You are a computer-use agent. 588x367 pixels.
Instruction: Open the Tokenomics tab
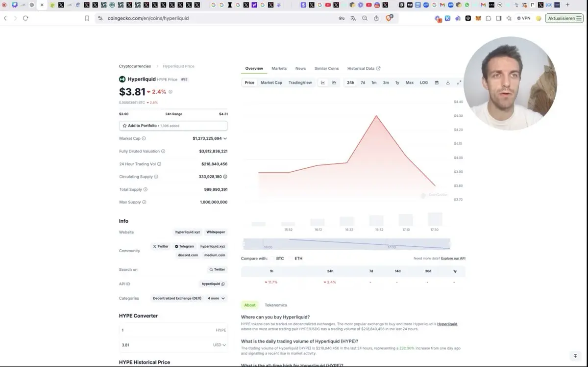point(276,305)
